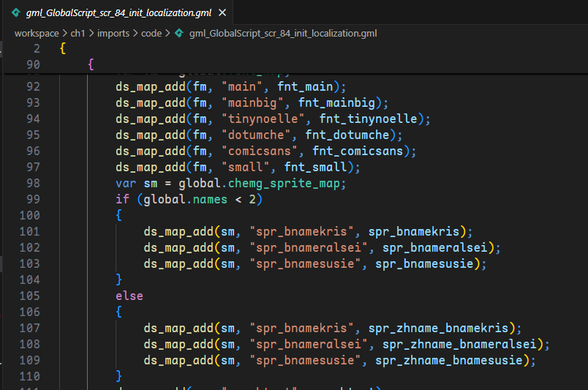Click line number 97

(x=33, y=168)
